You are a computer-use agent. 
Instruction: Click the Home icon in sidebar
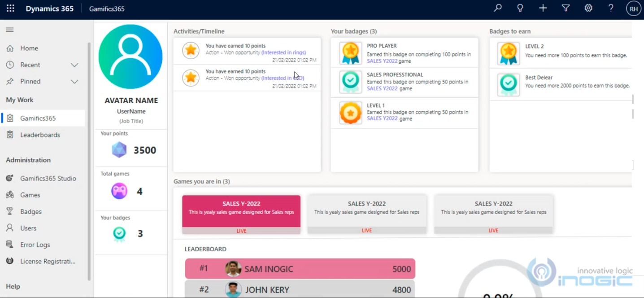[x=10, y=48]
